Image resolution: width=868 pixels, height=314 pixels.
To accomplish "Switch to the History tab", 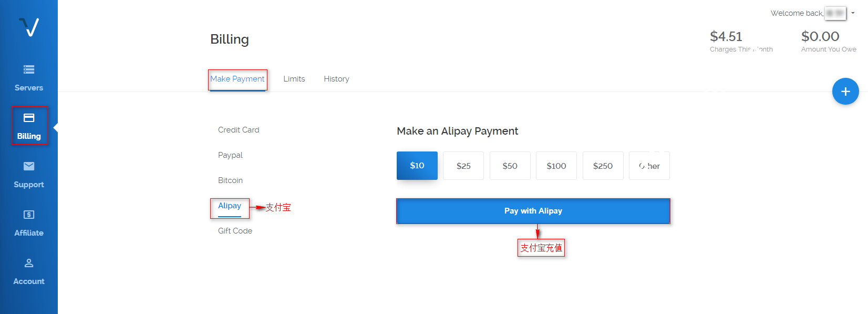I will click(336, 79).
